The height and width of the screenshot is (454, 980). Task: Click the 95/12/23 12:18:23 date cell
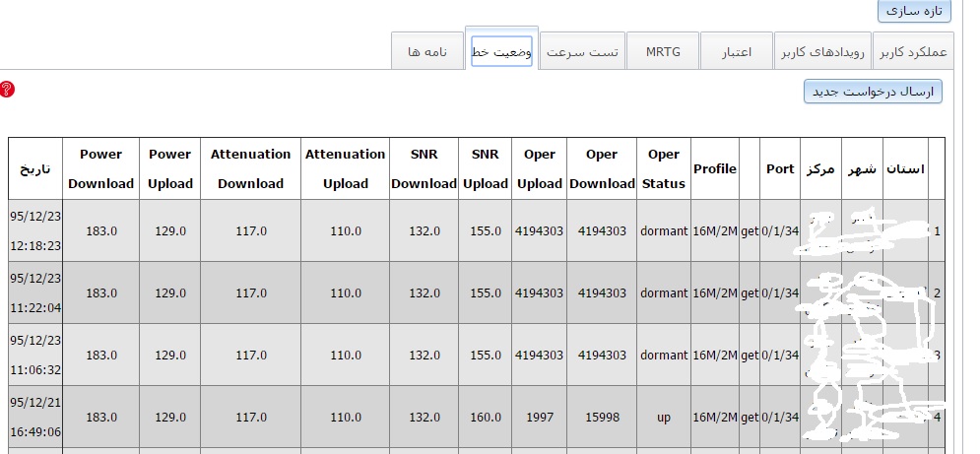point(35,230)
